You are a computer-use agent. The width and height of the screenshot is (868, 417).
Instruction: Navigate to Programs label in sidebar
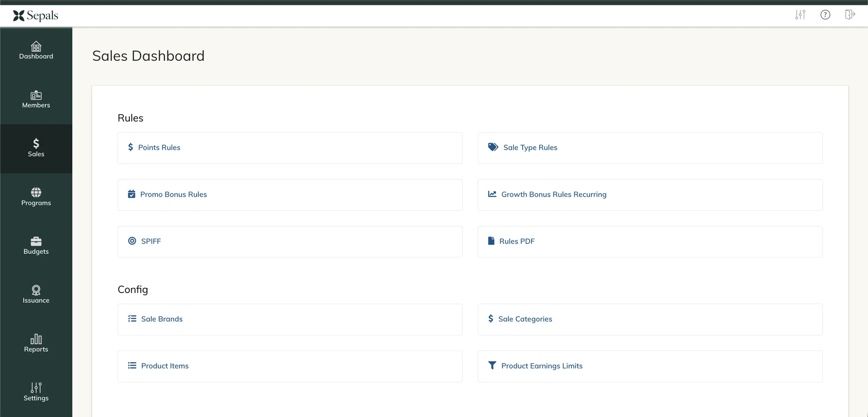point(36,203)
